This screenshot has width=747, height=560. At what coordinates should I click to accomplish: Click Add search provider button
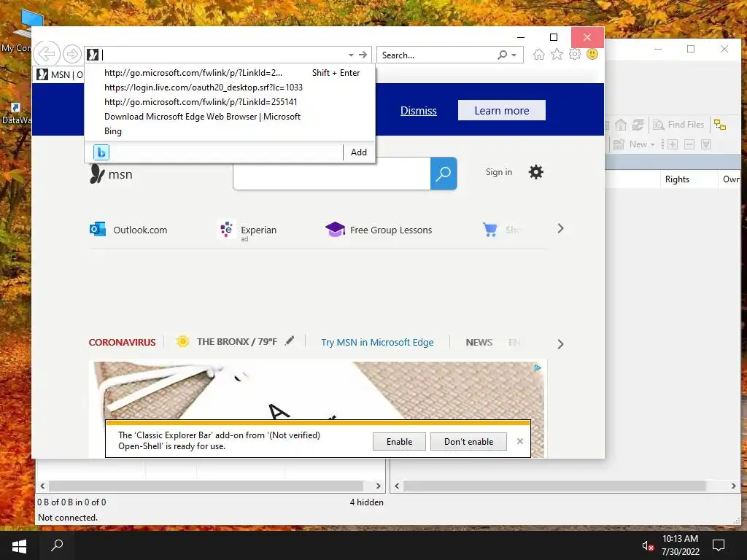[x=359, y=152]
